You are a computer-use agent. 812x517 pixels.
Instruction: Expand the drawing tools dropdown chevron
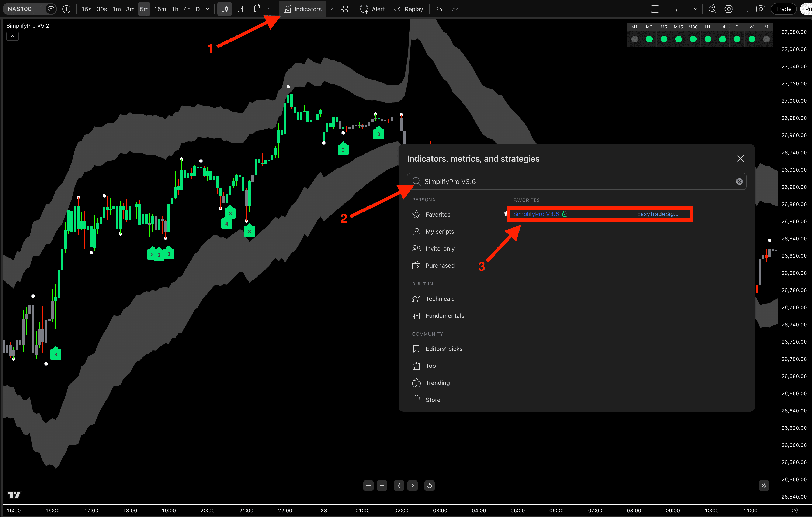point(695,9)
